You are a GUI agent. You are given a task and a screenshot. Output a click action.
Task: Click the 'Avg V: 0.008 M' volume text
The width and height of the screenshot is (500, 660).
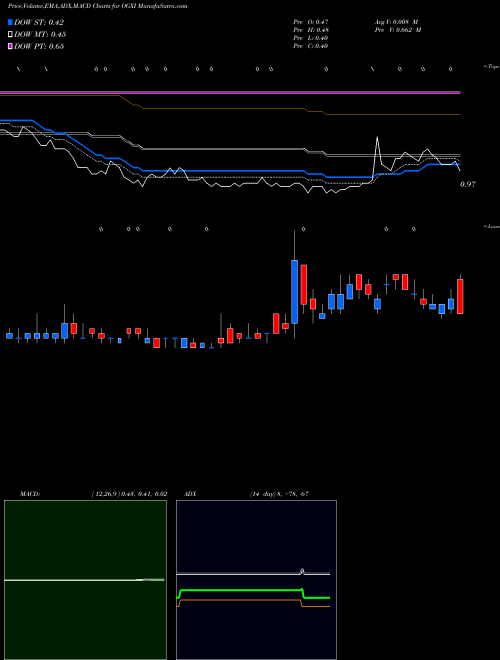396,21
